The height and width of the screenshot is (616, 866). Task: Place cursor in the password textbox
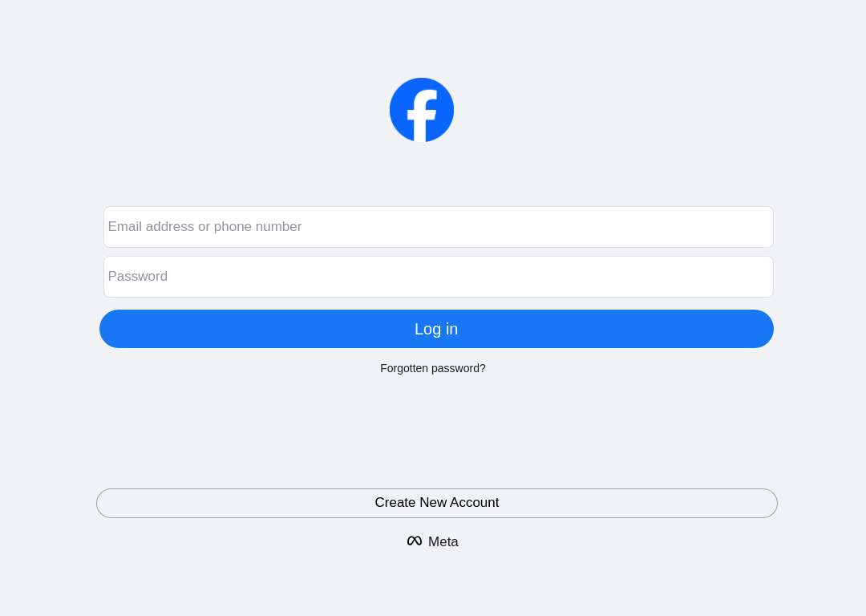(x=439, y=277)
